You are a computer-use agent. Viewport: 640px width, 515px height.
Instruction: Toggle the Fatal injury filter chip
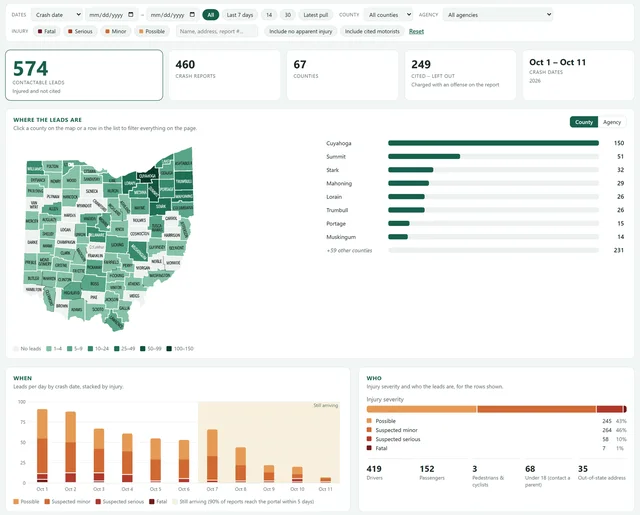(47, 31)
